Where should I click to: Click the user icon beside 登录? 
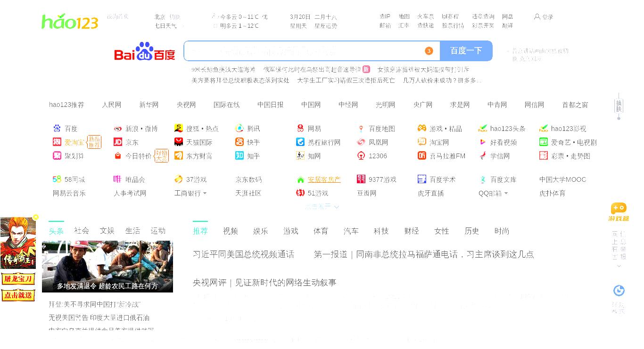(x=537, y=16)
